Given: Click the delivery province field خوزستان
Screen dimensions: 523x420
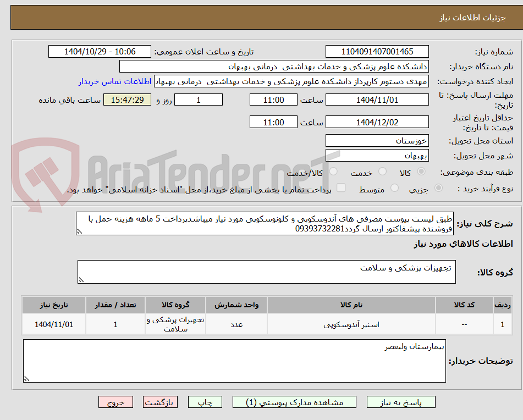Looking at the screenshot, I should click(377, 141).
